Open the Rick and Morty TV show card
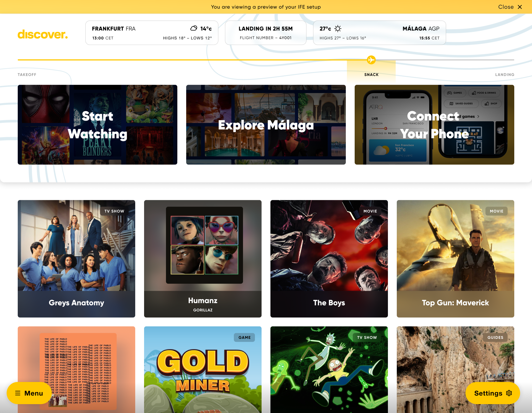 click(329, 370)
